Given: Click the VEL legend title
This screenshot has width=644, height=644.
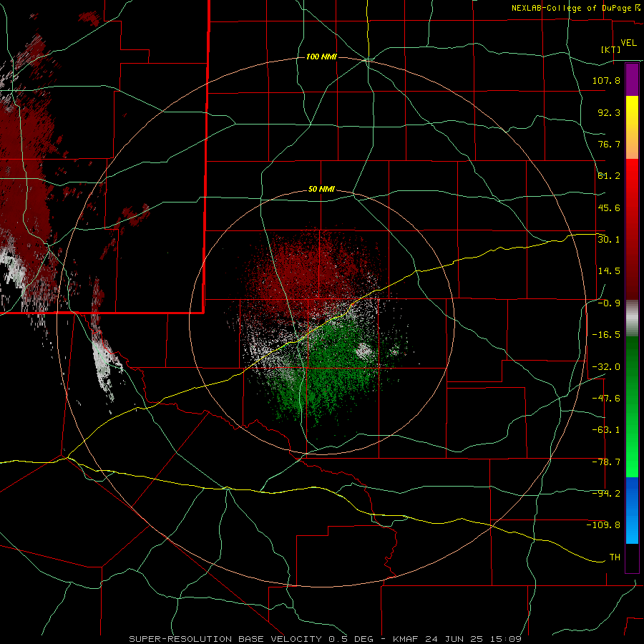Looking at the screenshot, I should (x=628, y=43).
